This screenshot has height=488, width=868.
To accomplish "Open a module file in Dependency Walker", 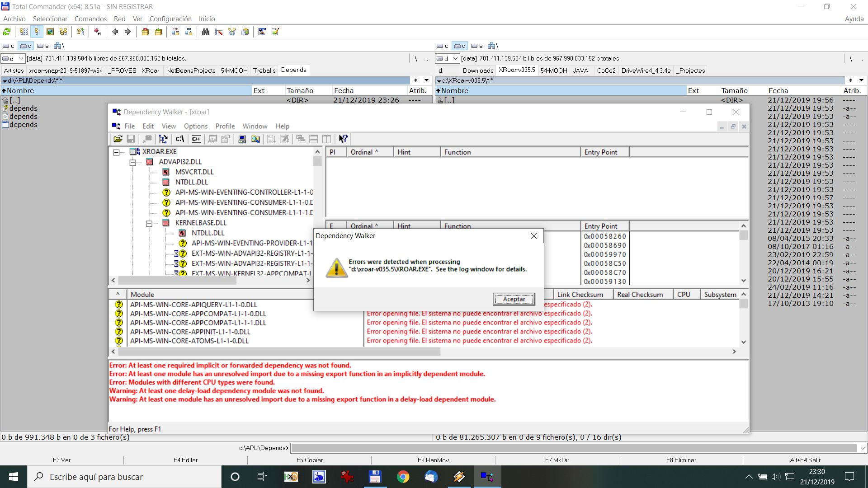I will point(118,139).
